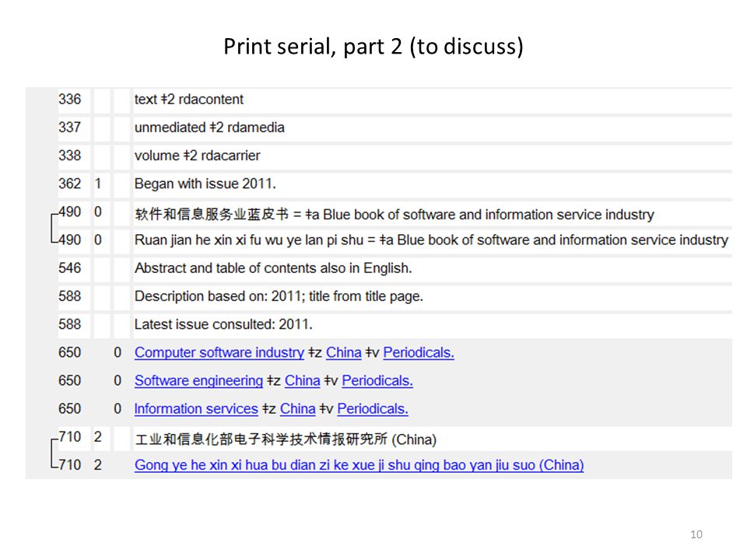747x560 pixels.
Task: Click 'Periodicals.' in Software engineering row
Action: coord(377,380)
